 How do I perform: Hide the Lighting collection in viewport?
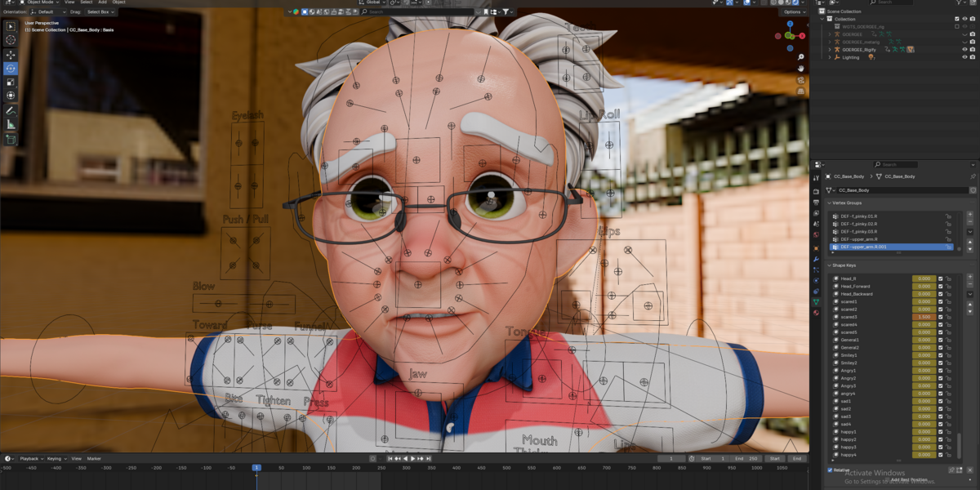click(x=964, y=57)
